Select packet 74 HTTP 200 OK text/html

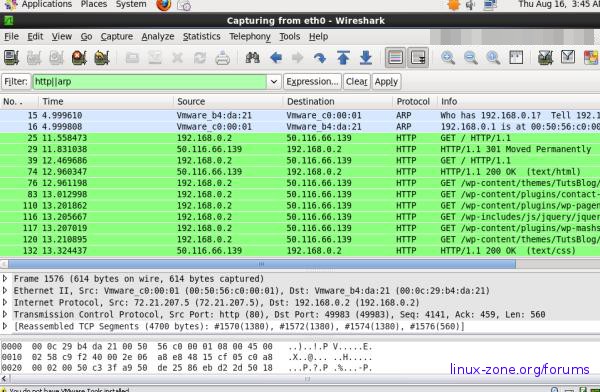click(x=300, y=172)
